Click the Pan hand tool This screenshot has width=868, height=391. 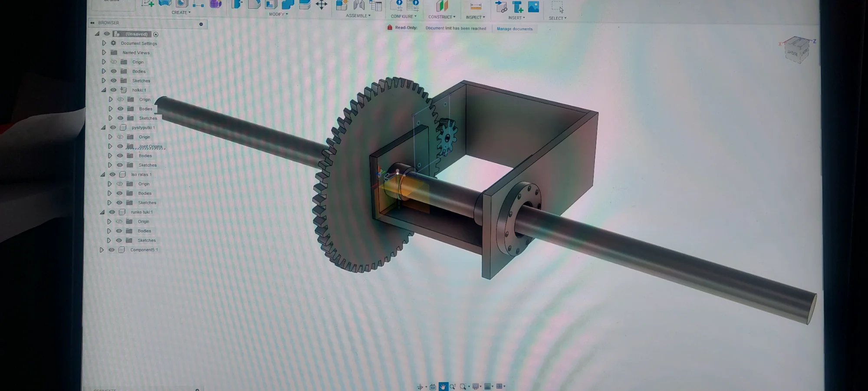click(x=443, y=386)
